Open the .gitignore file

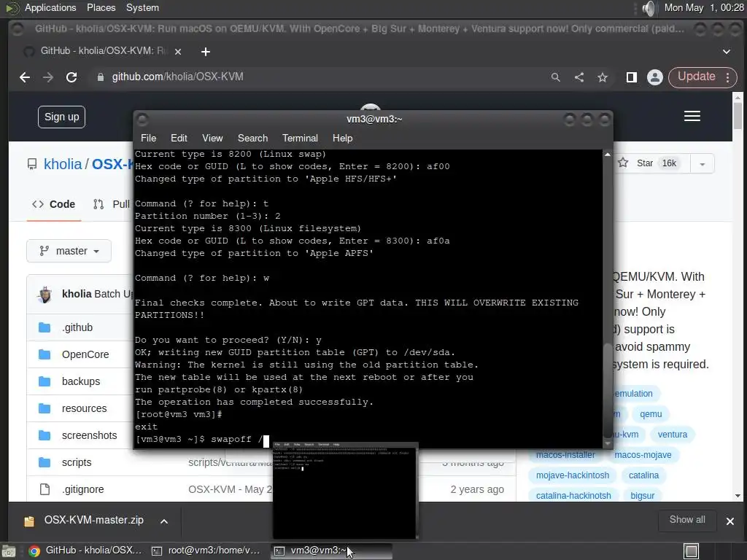(x=83, y=489)
